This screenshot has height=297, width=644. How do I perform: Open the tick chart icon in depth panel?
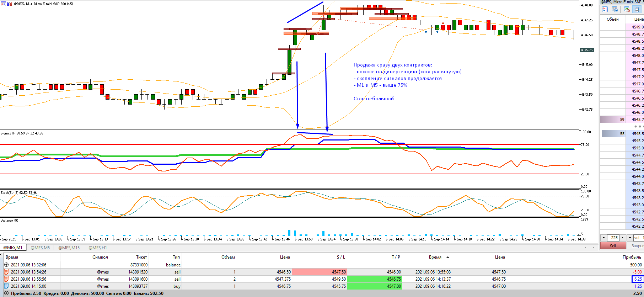click(x=605, y=10)
